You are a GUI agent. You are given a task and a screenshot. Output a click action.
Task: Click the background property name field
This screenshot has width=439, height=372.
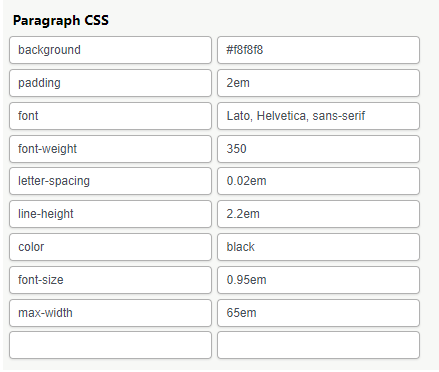click(x=110, y=50)
